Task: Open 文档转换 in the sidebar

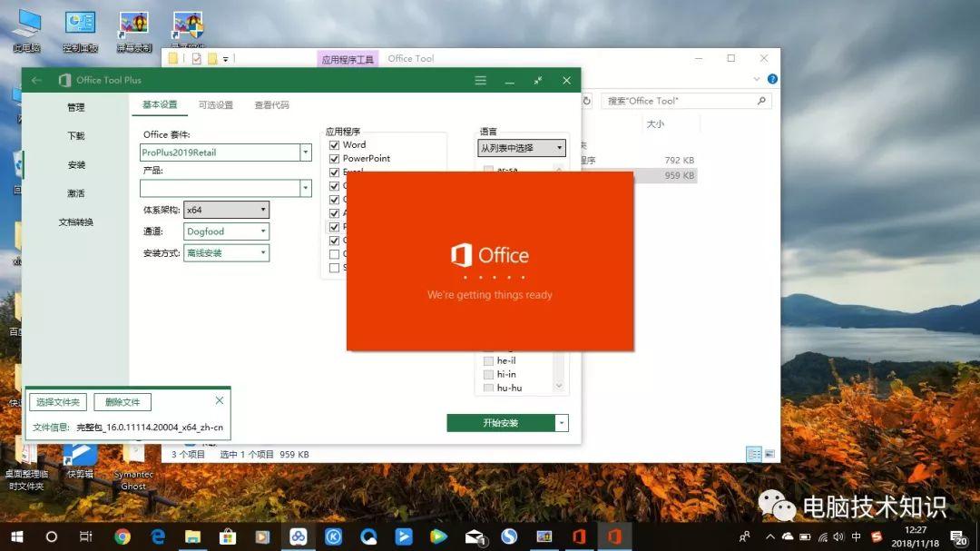Action: [x=75, y=222]
